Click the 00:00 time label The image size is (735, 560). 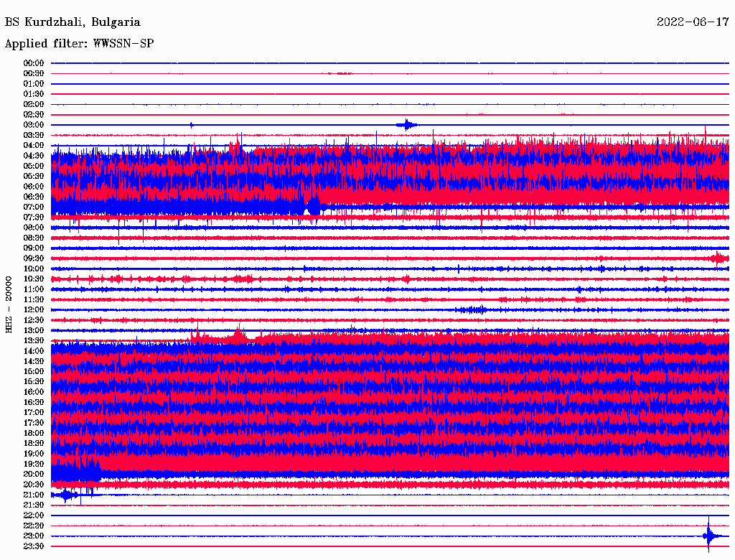[x=34, y=63]
